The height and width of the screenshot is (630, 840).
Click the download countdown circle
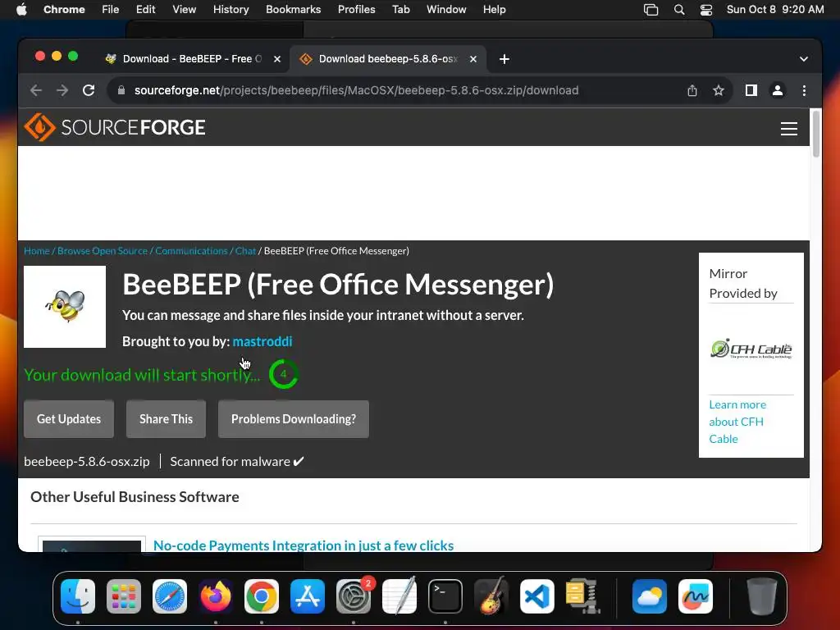[x=283, y=374]
